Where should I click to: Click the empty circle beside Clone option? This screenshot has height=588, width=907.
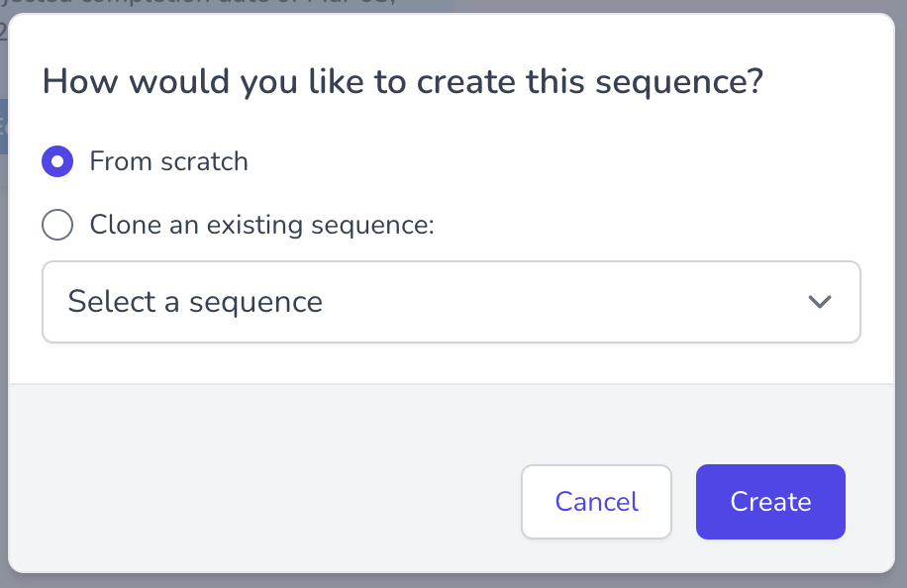(57, 225)
